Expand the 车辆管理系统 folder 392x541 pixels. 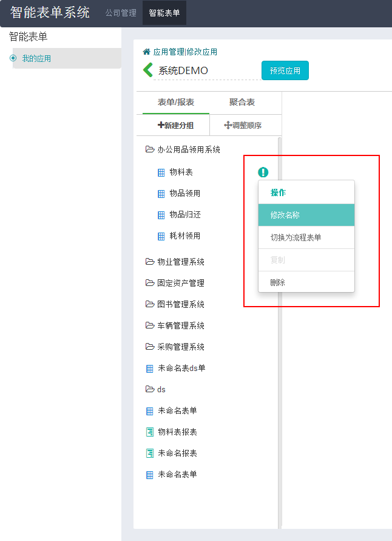[175, 325]
